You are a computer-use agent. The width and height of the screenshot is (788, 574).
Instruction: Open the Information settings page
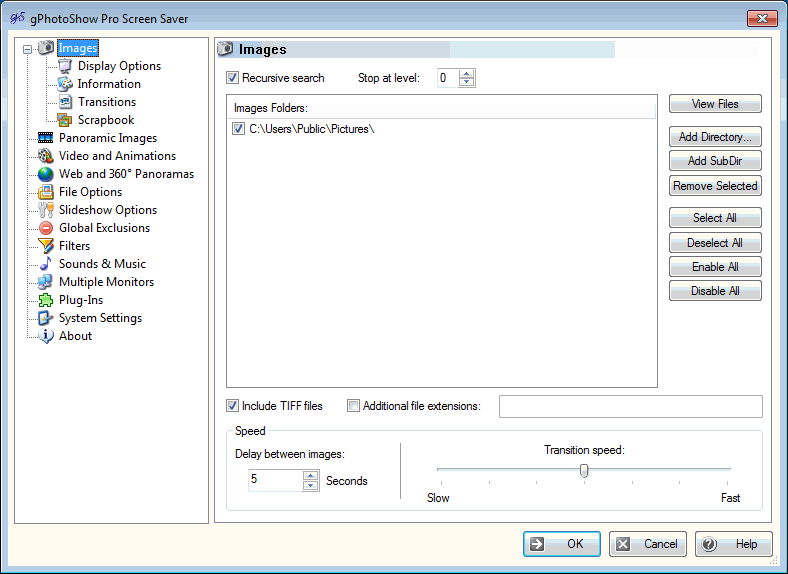(x=109, y=84)
